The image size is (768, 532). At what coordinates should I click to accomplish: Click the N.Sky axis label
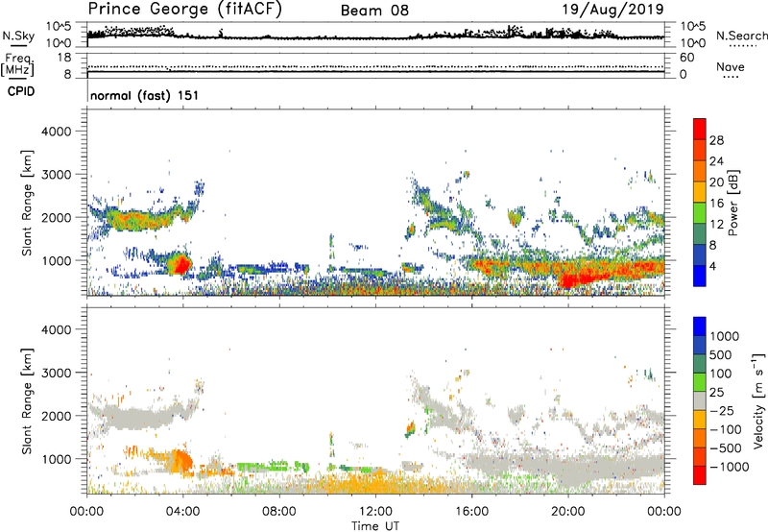coord(18,36)
